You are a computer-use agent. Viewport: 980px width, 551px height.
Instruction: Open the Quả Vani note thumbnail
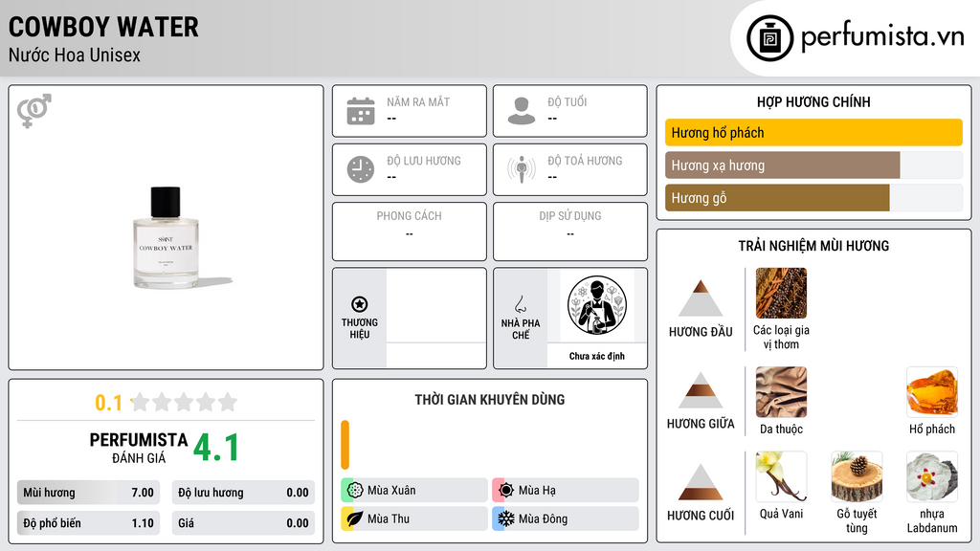tap(781, 477)
